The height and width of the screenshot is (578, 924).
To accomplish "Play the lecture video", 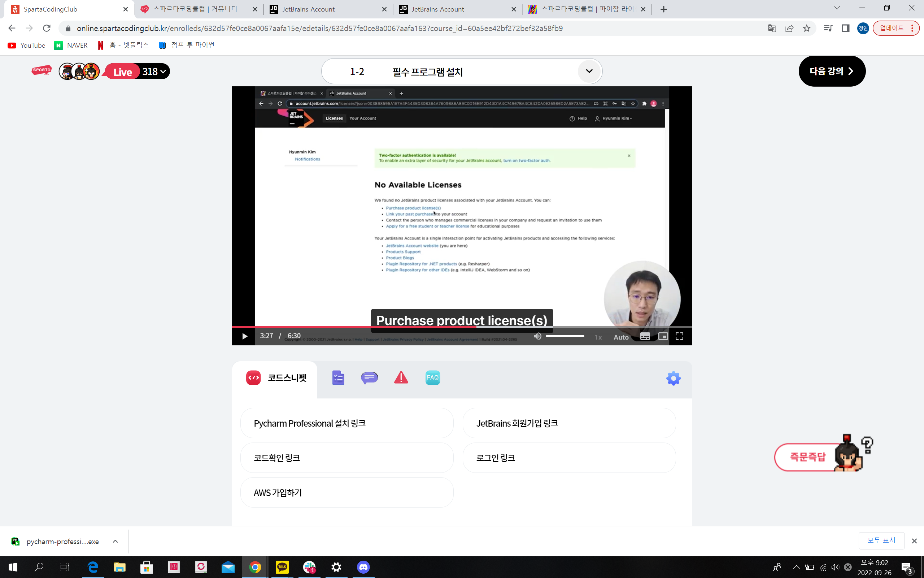I will coord(245,336).
